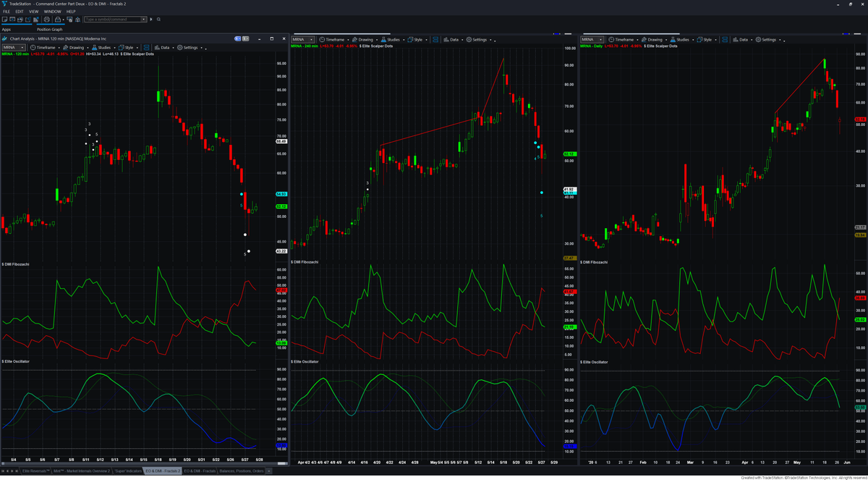Viewport: 868px width, 480px height.
Task: Open the HELP menu
Action: (71, 12)
